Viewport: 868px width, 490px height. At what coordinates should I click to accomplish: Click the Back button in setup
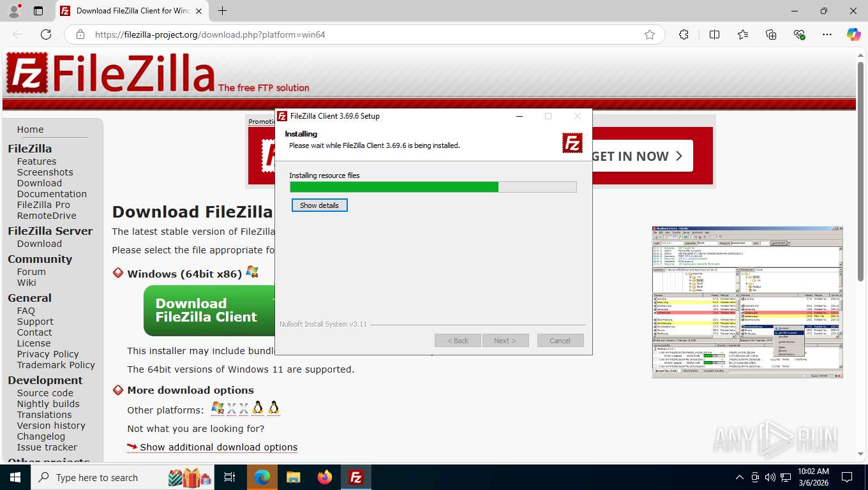coord(458,341)
